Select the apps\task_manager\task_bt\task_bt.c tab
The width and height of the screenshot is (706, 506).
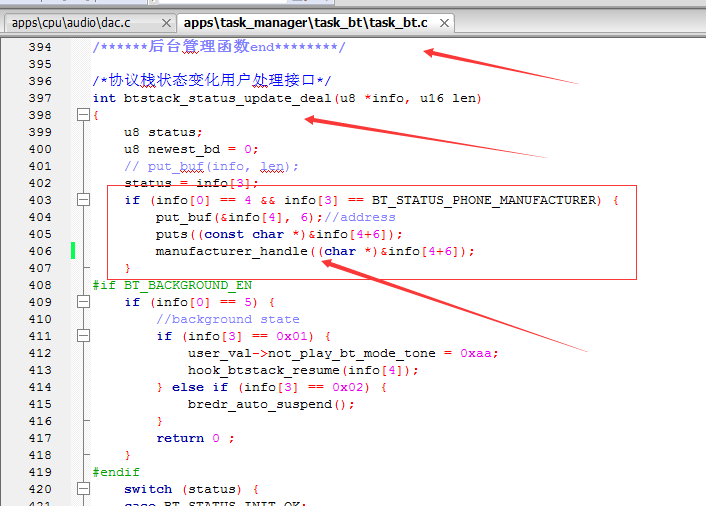point(305,23)
